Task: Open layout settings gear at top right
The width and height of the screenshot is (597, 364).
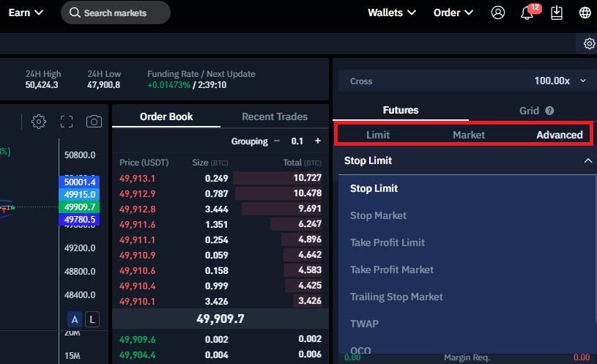Action: 589,43
